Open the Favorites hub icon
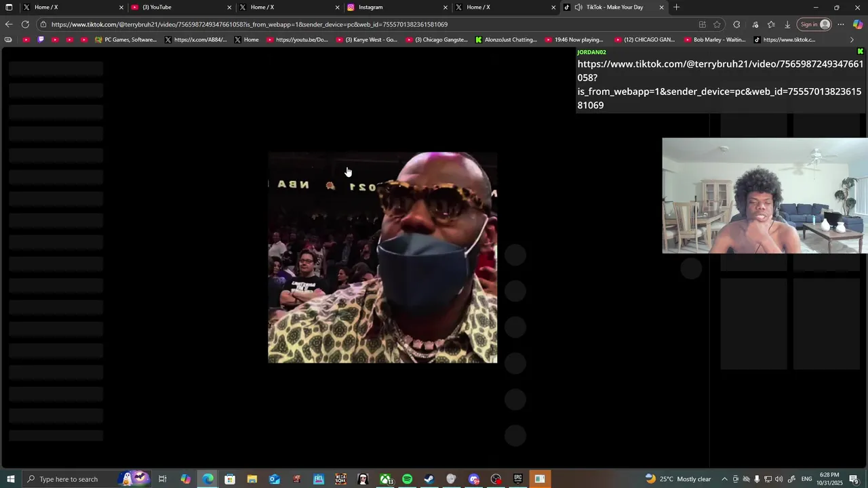Screen dimensions: 868x488 click(x=771, y=24)
